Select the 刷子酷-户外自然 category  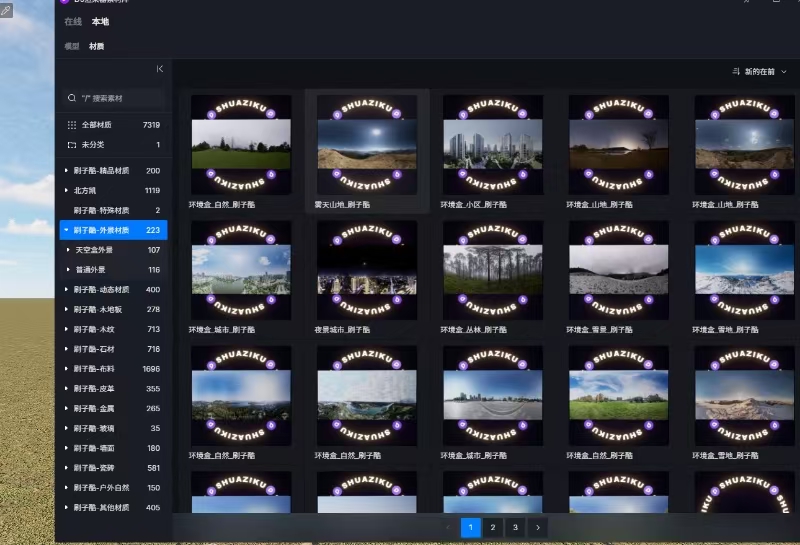pos(114,488)
